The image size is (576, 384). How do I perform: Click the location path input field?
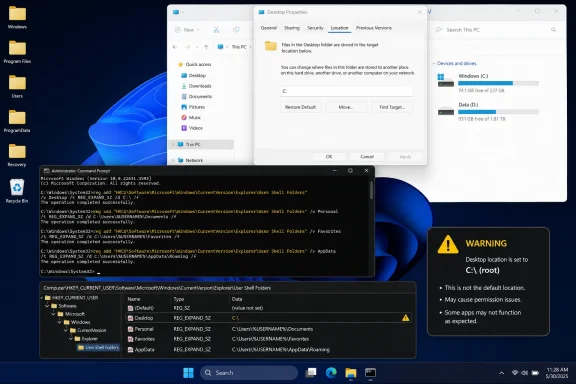346,91
